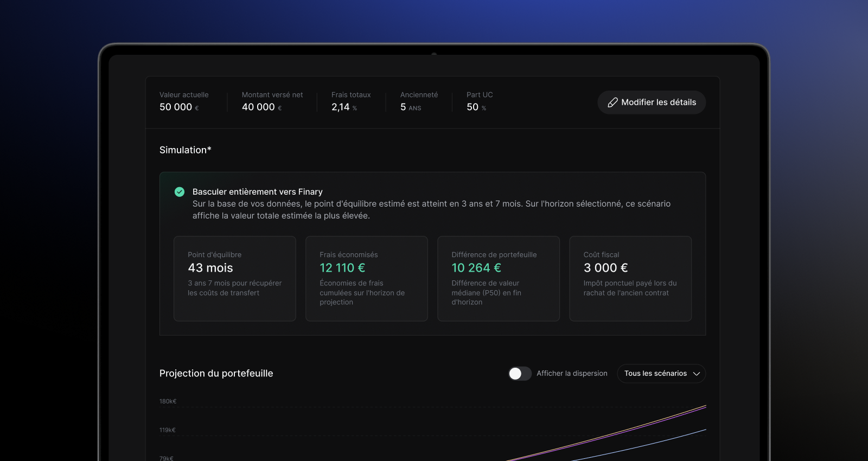The image size is (868, 461).
Task: Click the Économies de frais cumulées description
Action: point(362,293)
